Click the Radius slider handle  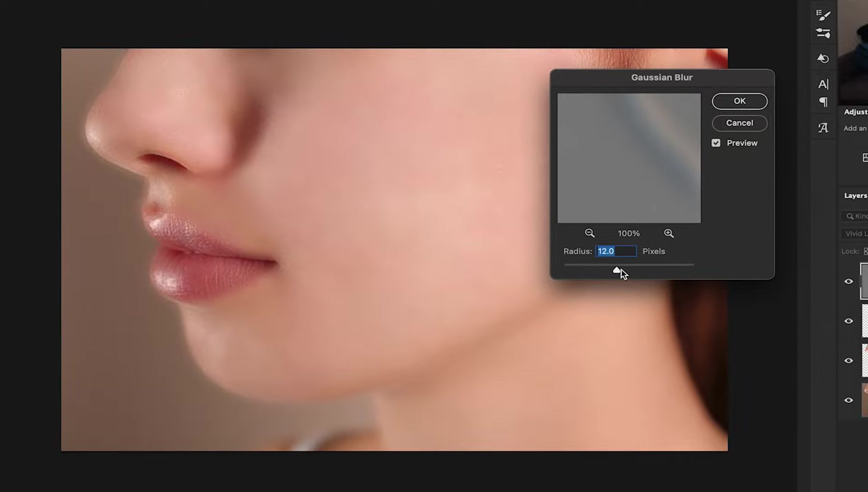(617, 270)
